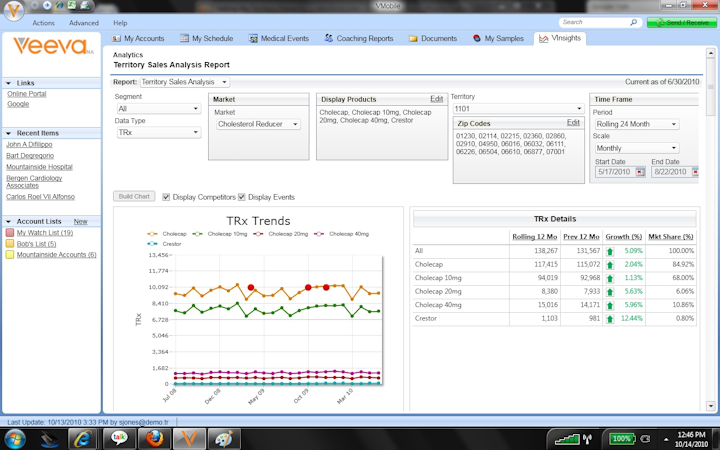720x450 pixels.
Task: Open the Scale dropdown showing Monthly
Action: 637,148
